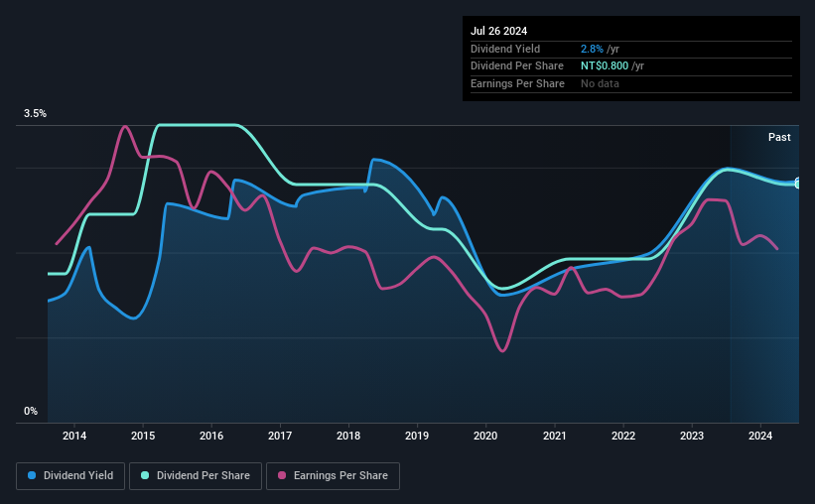Click the 2016 x-axis label
The image size is (815, 504).
[x=211, y=436]
